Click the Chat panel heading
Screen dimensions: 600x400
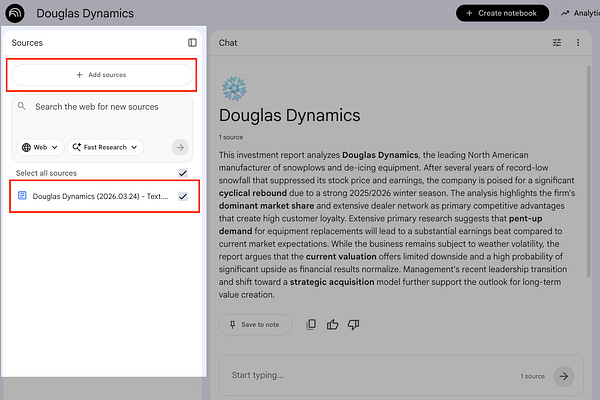click(x=228, y=43)
